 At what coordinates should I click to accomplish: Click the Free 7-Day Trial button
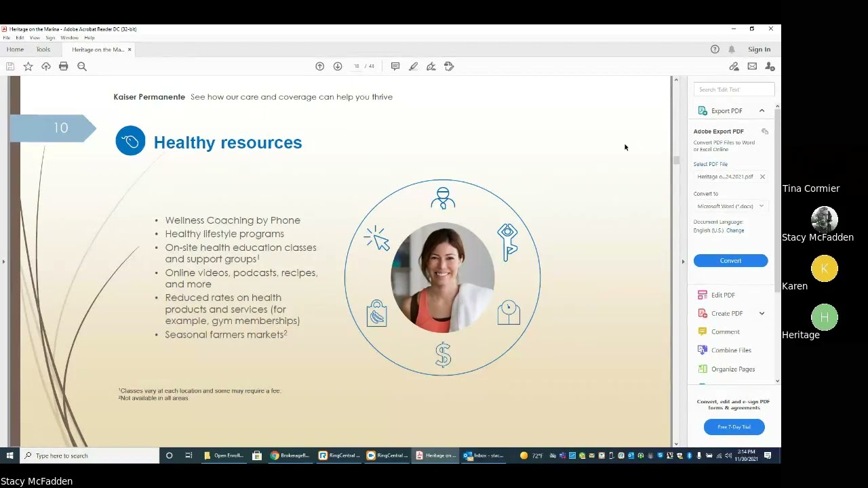[x=734, y=427]
